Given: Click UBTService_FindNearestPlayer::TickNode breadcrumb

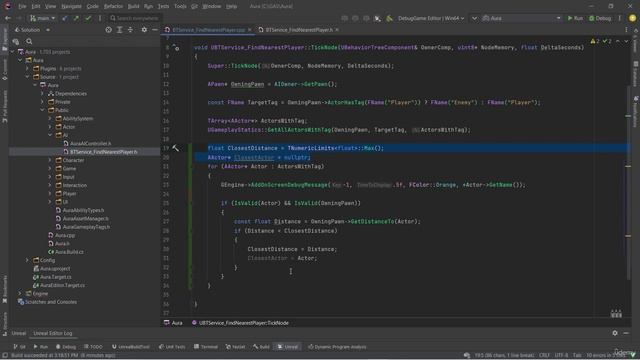Looking at the screenshot, I should click(240, 323).
